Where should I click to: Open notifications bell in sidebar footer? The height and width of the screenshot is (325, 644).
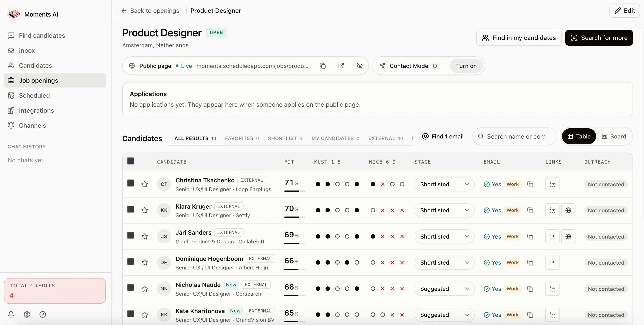pyautogui.click(x=11, y=314)
